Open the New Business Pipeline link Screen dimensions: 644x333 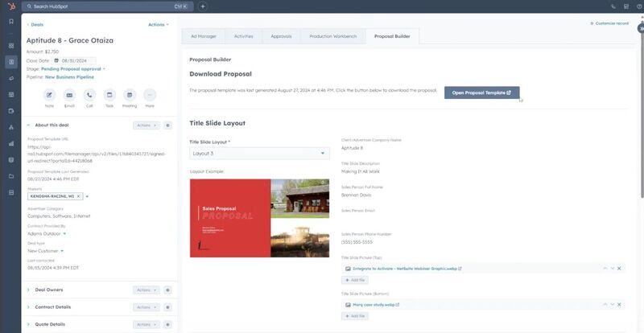pyautogui.click(x=69, y=77)
